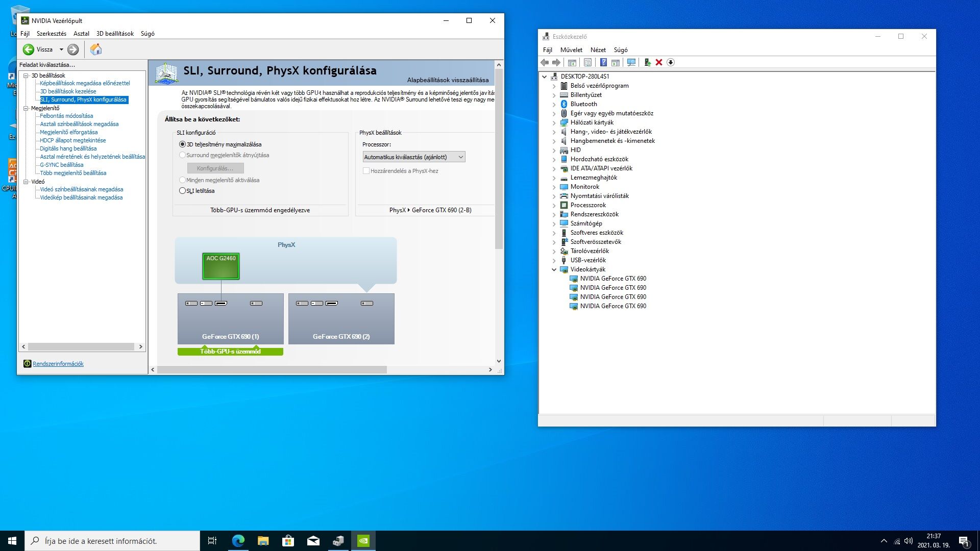Click the task tree horizontal scrollbar
Screen dimensions: 980x551
coord(81,347)
